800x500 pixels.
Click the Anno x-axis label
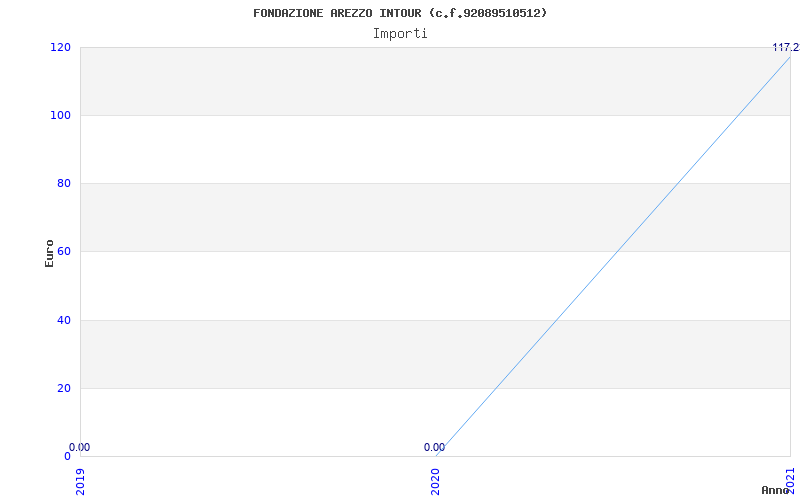click(776, 491)
